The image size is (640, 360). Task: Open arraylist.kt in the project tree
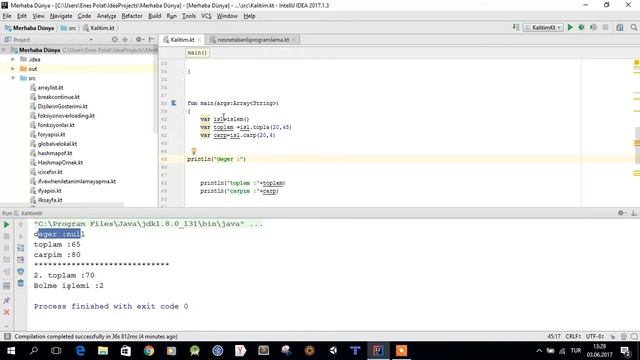(50, 87)
